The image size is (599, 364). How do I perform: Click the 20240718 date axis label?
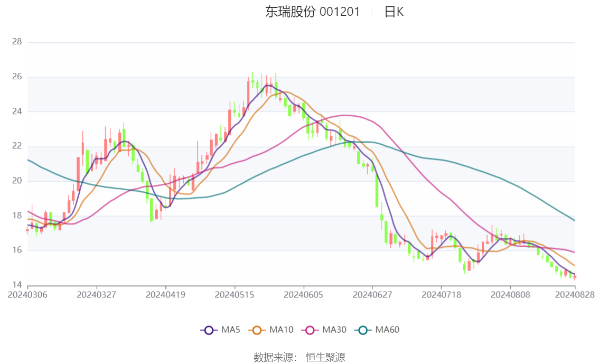pyautogui.click(x=441, y=295)
